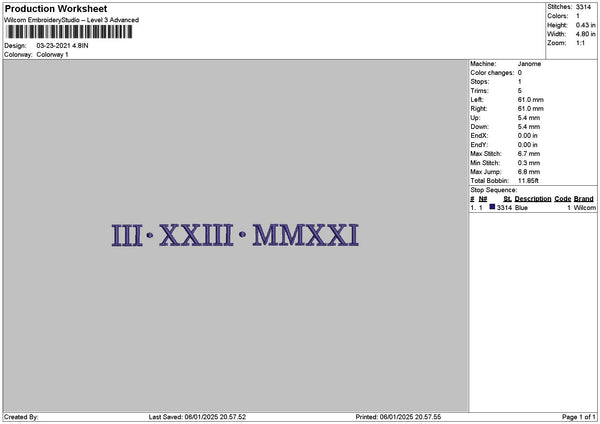Click the Page 1 of 1 indicator
The width and height of the screenshot is (600, 424).
click(x=579, y=417)
